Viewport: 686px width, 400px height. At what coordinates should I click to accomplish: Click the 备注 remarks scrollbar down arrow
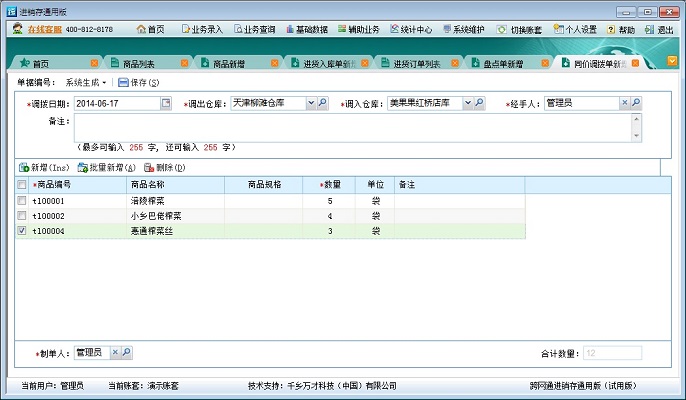click(636, 135)
